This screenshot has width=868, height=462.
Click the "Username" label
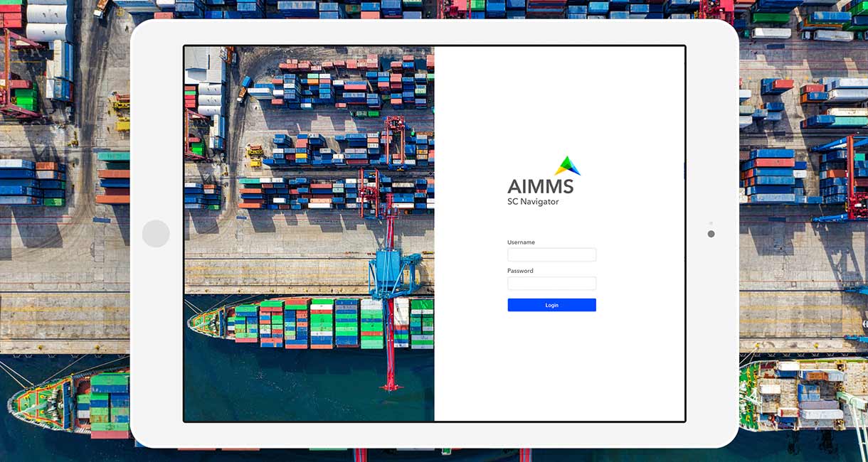pyautogui.click(x=521, y=242)
